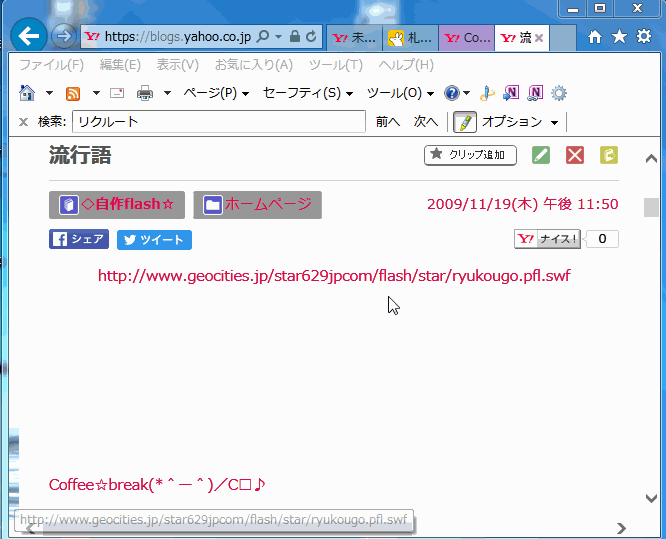Close the find bar with X

pyautogui.click(x=23, y=122)
